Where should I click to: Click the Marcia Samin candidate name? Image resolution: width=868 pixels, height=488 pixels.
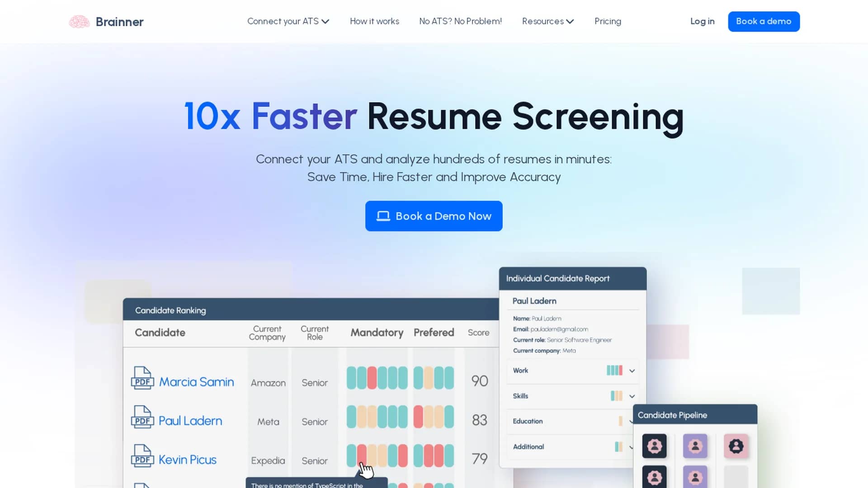pyautogui.click(x=196, y=382)
